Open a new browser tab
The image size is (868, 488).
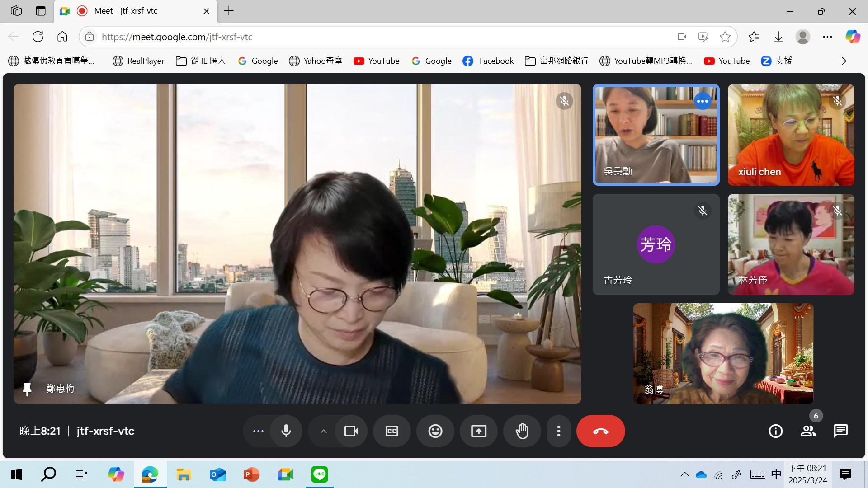coord(229,11)
